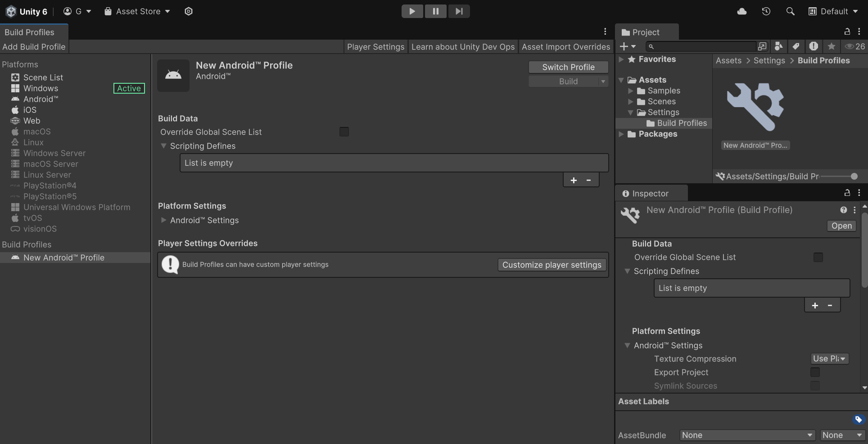Click Open button in Inspector

pos(841,226)
